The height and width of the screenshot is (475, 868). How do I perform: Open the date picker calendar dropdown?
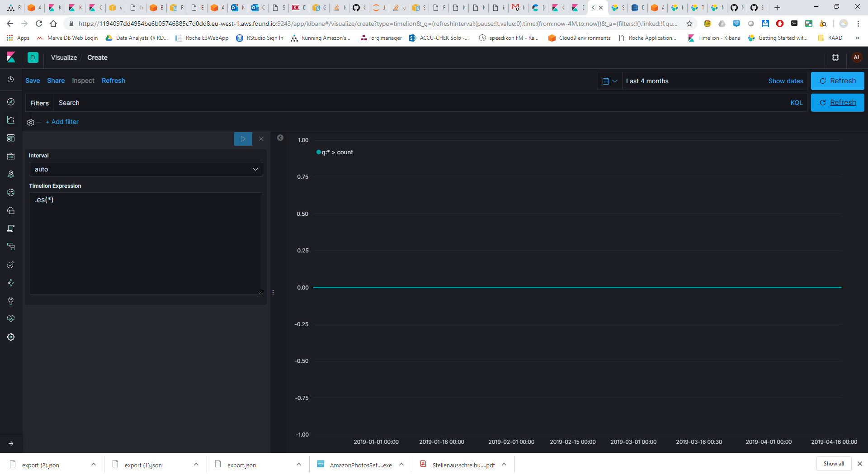tap(609, 81)
